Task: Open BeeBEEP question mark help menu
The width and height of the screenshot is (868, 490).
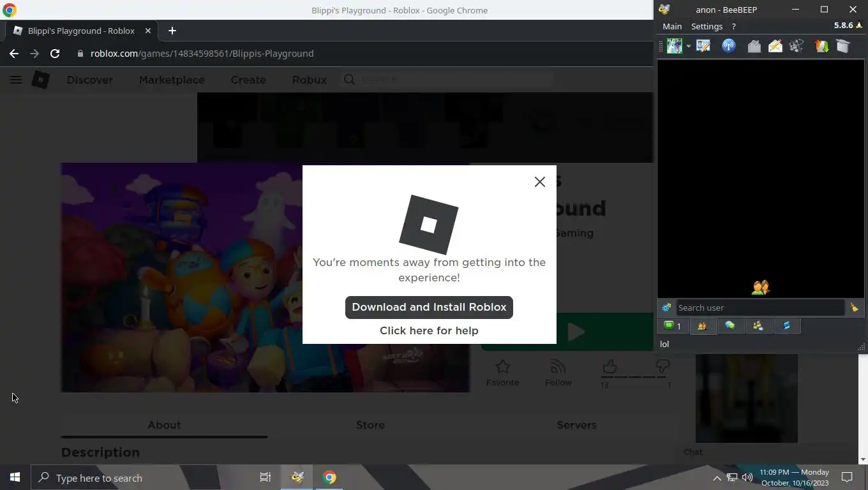Action: coord(733,26)
